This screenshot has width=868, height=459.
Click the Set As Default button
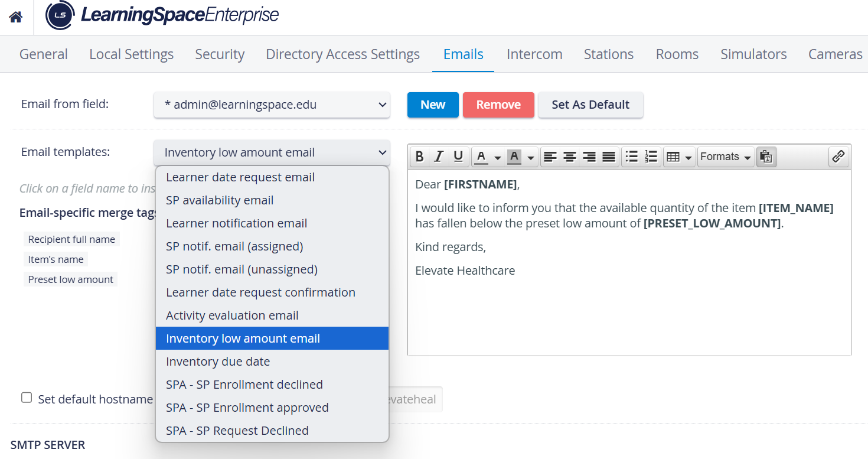(x=590, y=105)
